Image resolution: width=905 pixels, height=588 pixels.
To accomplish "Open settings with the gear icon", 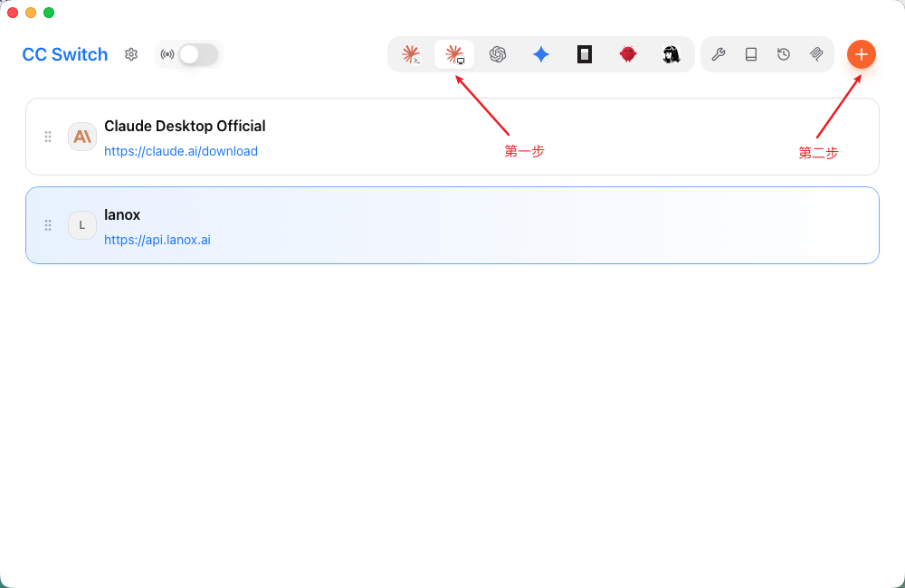I will [x=131, y=54].
